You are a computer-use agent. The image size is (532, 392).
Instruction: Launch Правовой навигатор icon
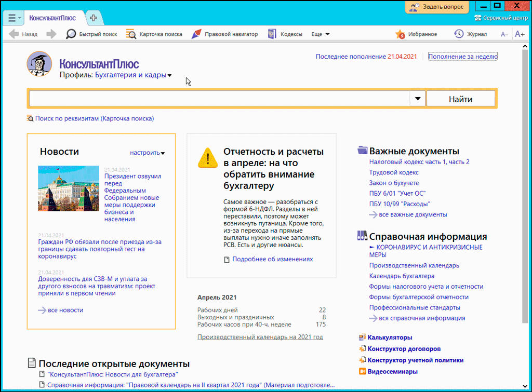tap(196, 34)
